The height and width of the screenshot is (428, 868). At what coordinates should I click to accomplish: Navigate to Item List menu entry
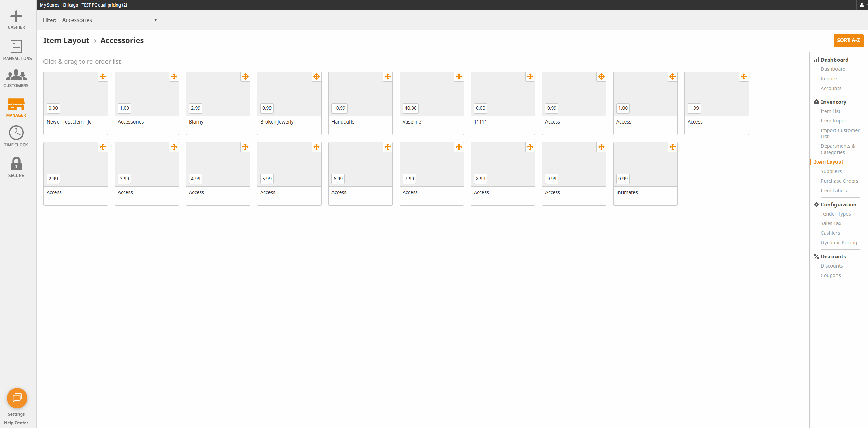(830, 111)
